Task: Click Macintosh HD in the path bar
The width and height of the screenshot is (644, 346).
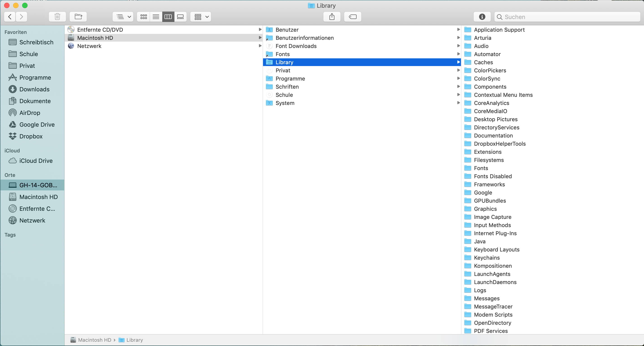Action: (94, 340)
